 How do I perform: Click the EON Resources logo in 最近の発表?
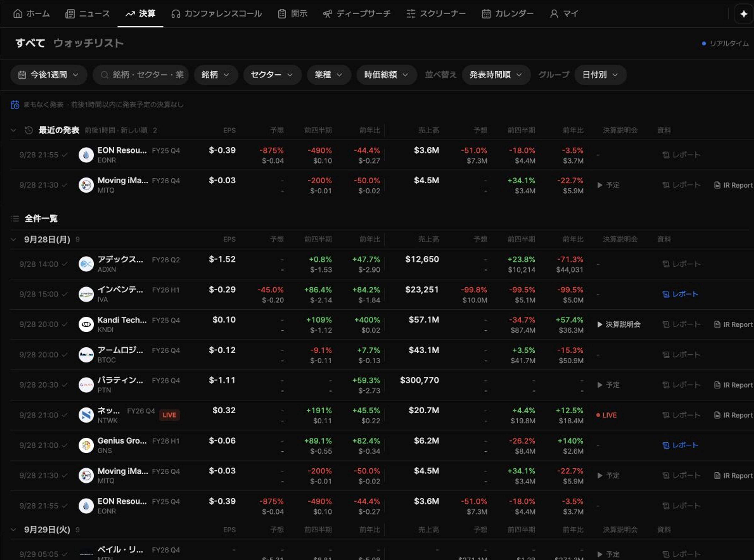(x=86, y=155)
